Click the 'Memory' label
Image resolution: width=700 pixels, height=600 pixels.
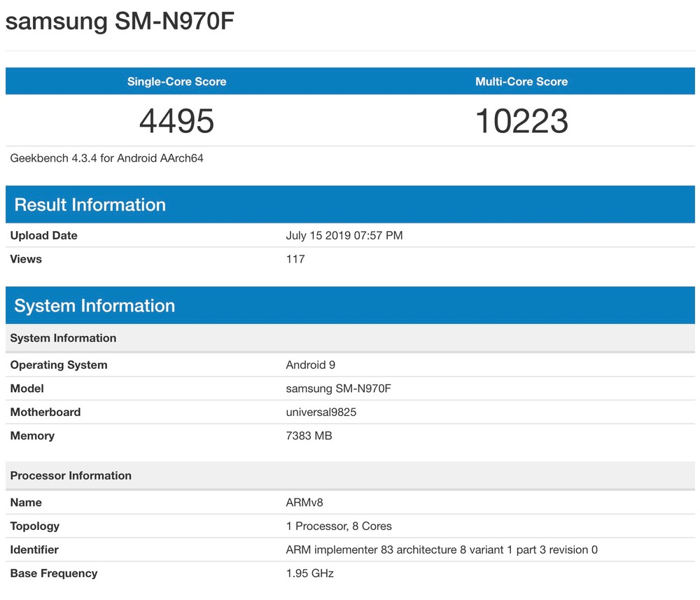(x=32, y=435)
